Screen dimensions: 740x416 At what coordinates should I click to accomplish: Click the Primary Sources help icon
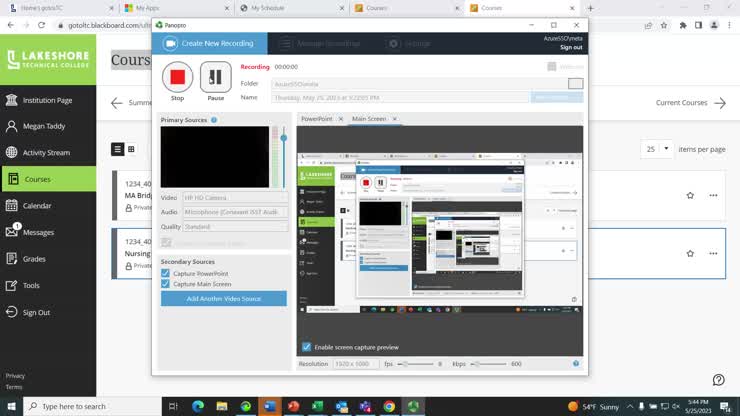pos(214,120)
